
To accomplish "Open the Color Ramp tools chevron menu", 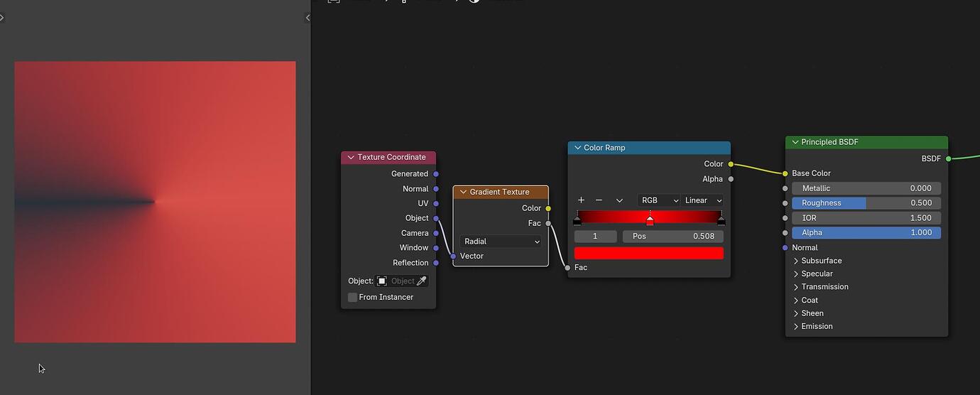I will (619, 200).
